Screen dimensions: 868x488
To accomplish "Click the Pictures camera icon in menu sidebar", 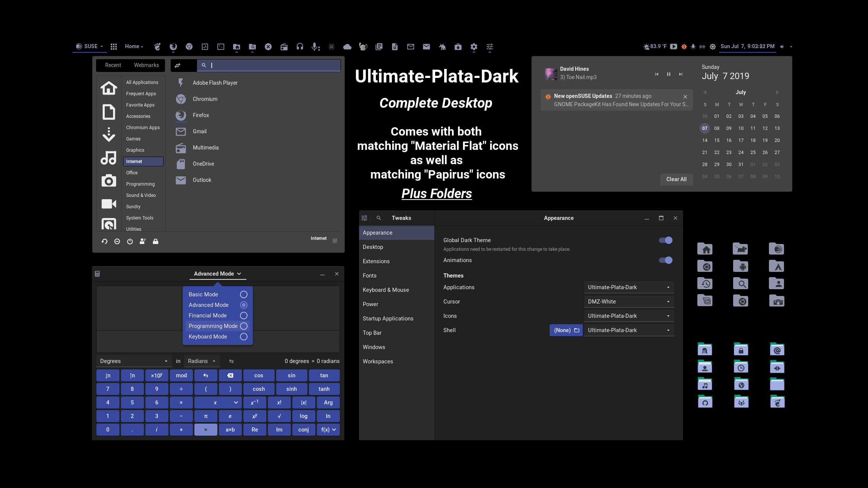I will [x=109, y=181].
